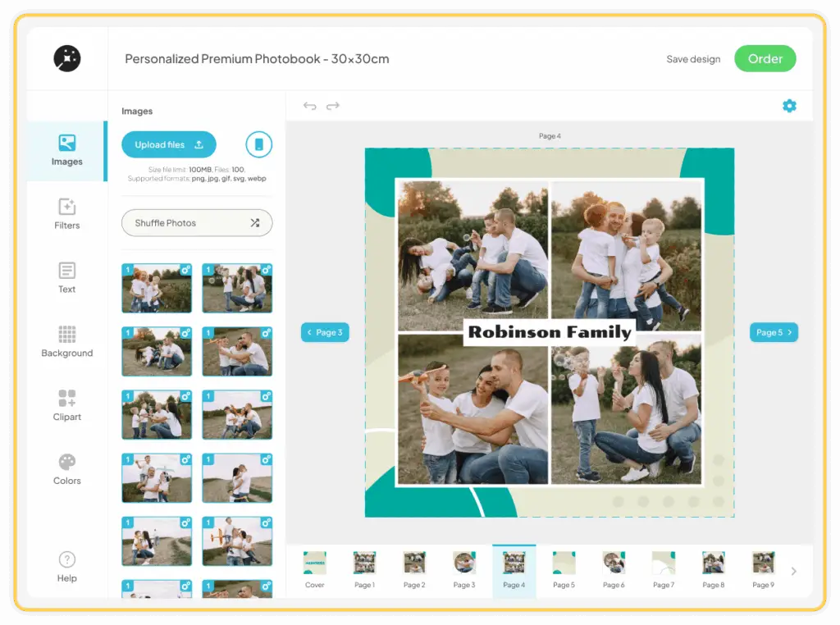Image resolution: width=840 pixels, height=625 pixels.
Task: Click the app logo icon
Action: pos(67,58)
